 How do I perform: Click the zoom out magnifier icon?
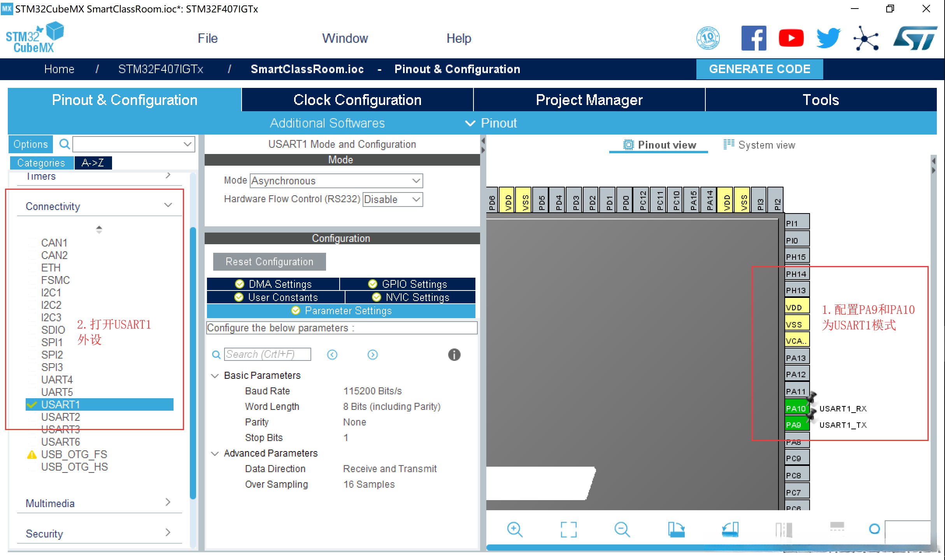click(622, 529)
